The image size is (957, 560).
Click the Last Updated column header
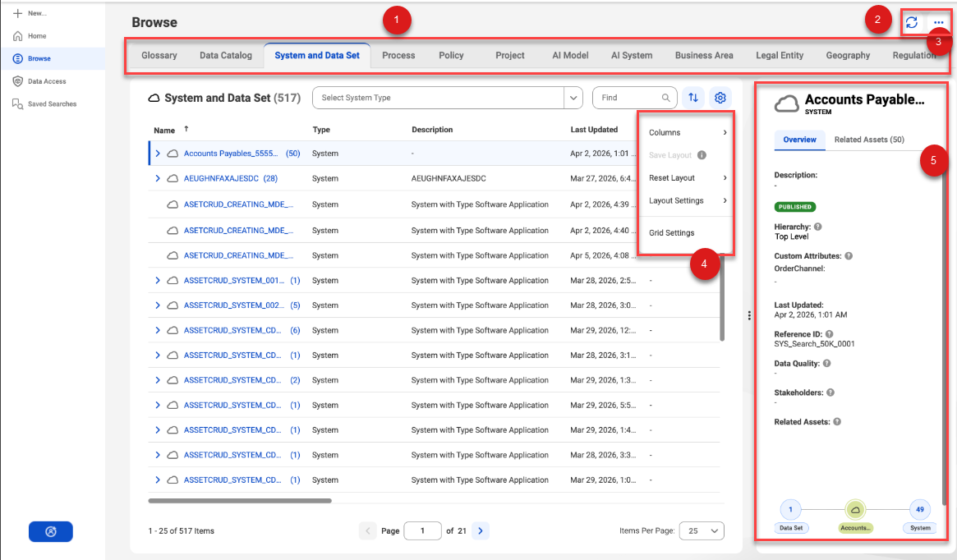594,129
